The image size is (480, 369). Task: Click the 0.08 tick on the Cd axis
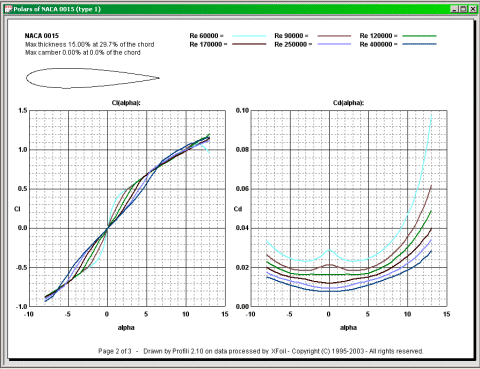242,150
